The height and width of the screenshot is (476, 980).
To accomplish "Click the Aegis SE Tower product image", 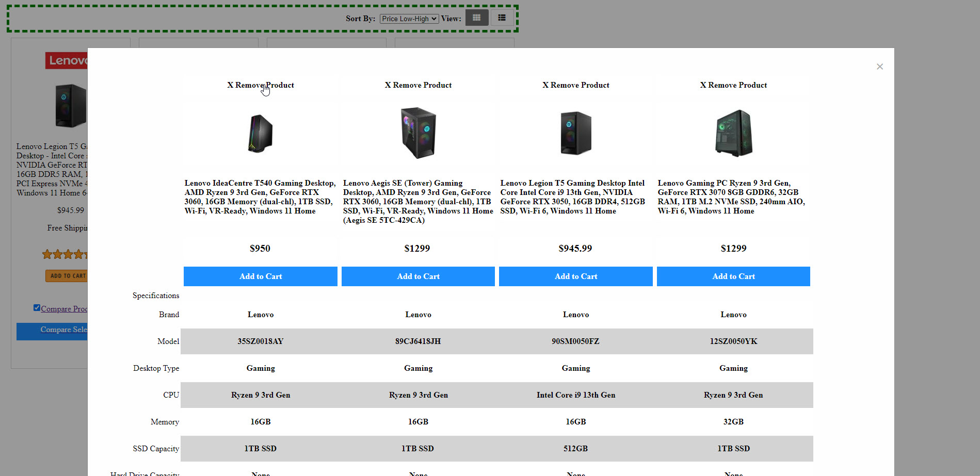I will tap(418, 133).
